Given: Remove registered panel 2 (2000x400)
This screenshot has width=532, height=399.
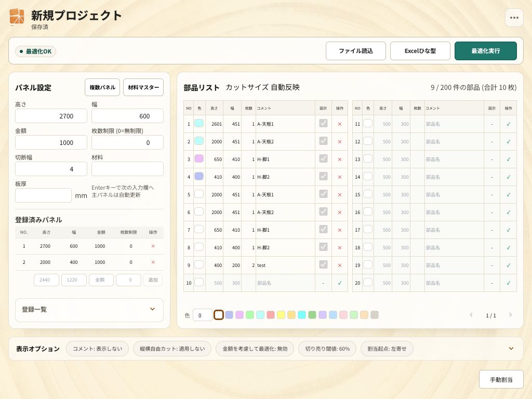Looking at the screenshot, I should 153,262.
